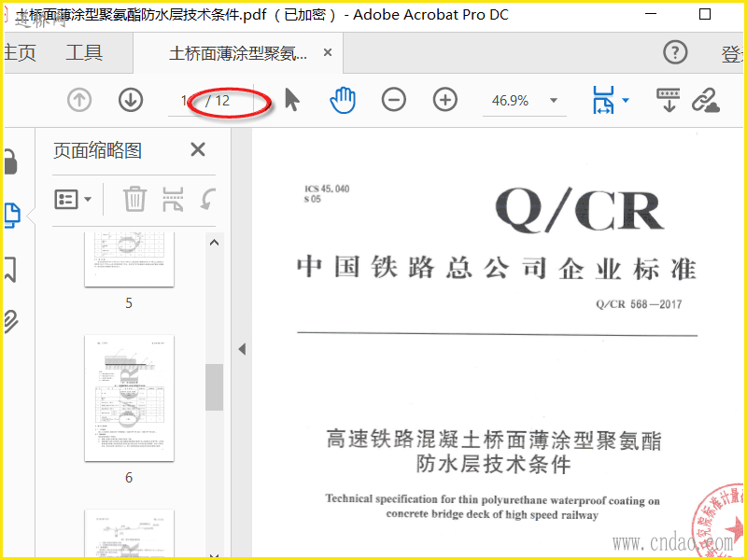Select the page 6 thumbnail
This screenshot has width=747, height=560.
point(129,399)
